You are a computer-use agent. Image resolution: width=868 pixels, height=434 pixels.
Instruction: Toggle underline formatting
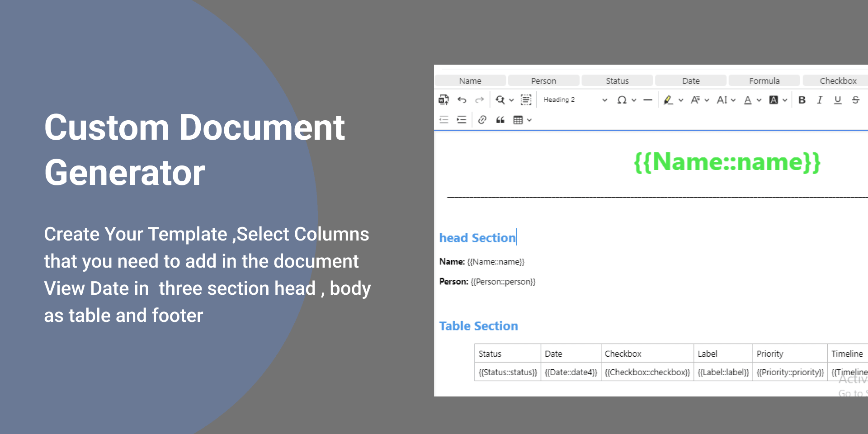click(838, 100)
